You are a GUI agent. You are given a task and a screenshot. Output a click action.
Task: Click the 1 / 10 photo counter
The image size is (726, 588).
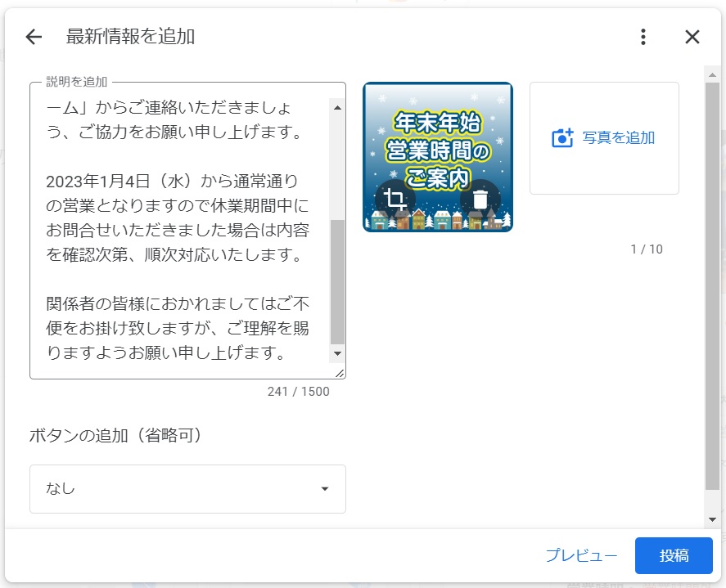647,249
